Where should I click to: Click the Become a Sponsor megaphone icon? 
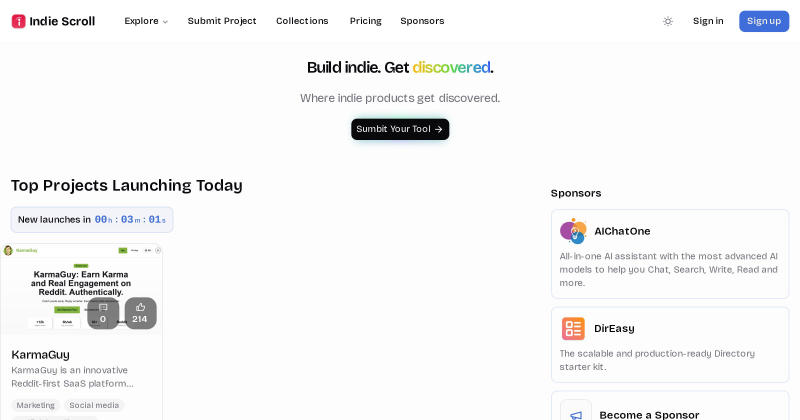click(576, 414)
